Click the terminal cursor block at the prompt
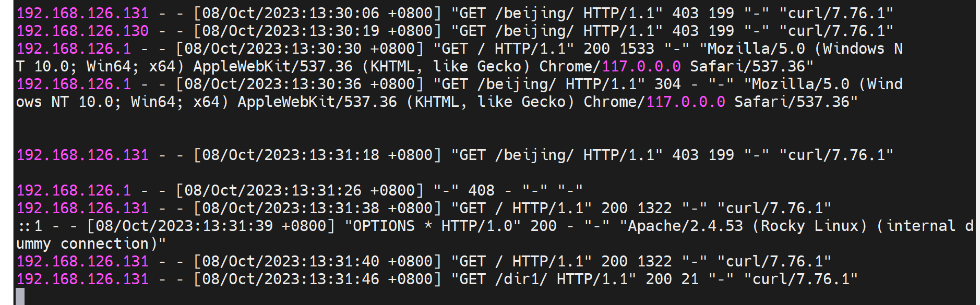The image size is (980, 305). [x=20, y=296]
